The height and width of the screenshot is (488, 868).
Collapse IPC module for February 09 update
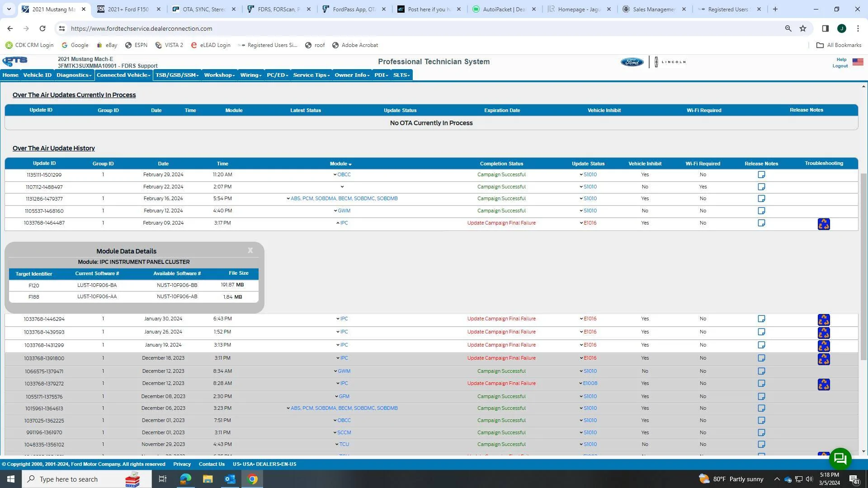click(x=342, y=223)
